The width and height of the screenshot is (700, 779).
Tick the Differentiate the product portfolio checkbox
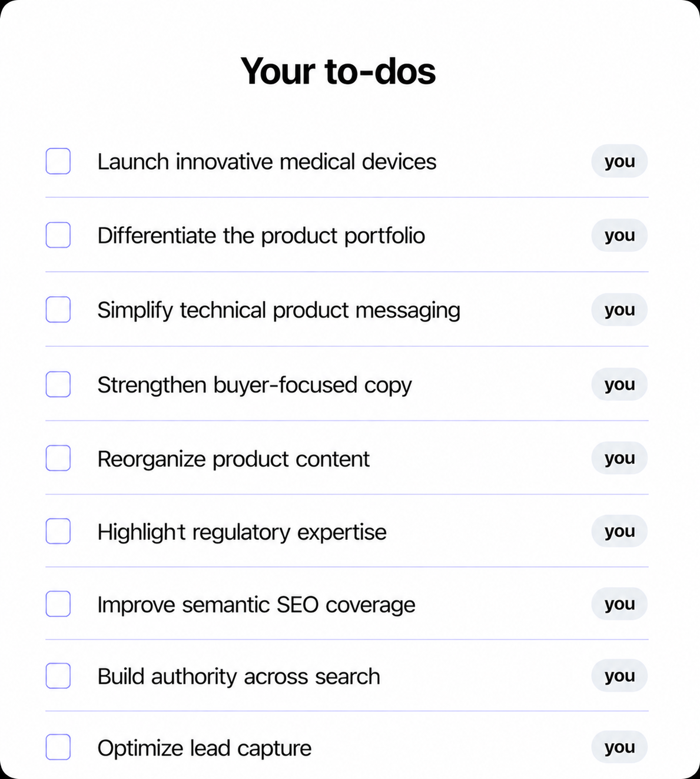pyautogui.click(x=58, y=235)
